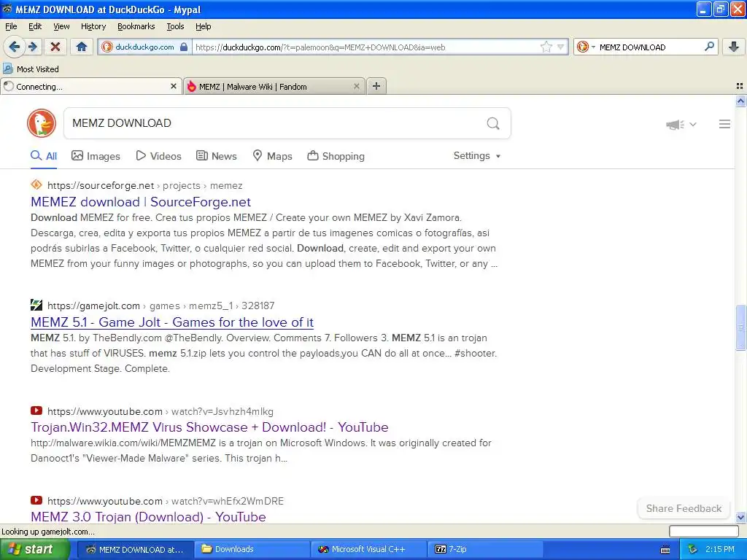Viewport: 747px width, 560px height.
Task: Click the https://gamejolt.com URL text
Action: pos(93,306)
